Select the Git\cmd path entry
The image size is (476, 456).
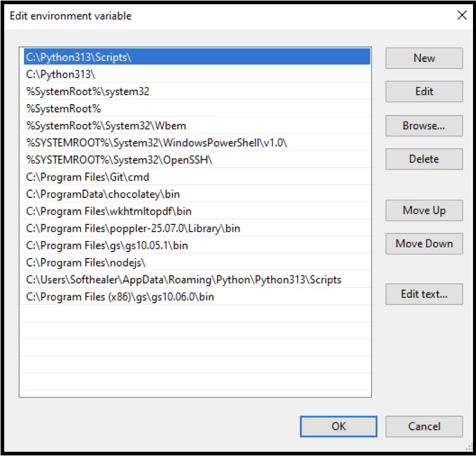point(88,177)
